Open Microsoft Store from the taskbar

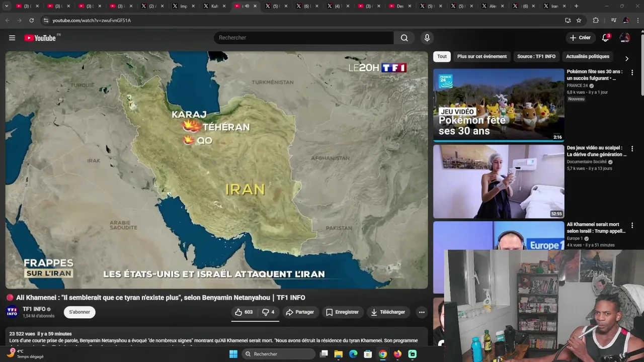click(368, 354)
